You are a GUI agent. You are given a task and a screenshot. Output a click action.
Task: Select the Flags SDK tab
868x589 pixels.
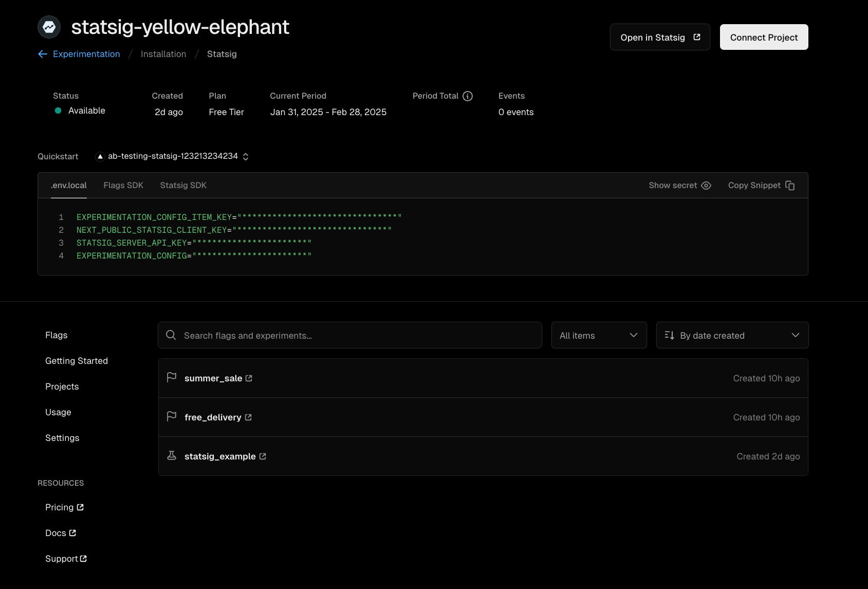(x=123, y=185)
